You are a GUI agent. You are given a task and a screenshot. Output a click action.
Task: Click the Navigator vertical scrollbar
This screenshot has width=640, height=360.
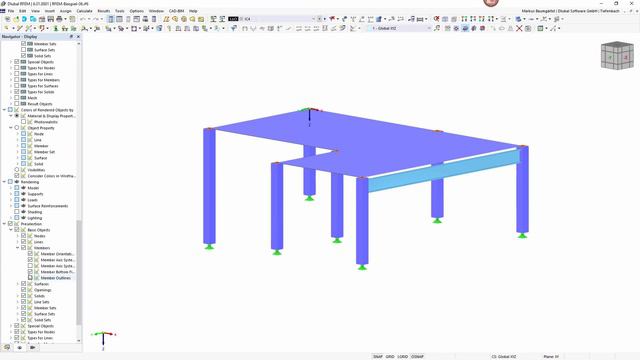click(x=79, y=273)
